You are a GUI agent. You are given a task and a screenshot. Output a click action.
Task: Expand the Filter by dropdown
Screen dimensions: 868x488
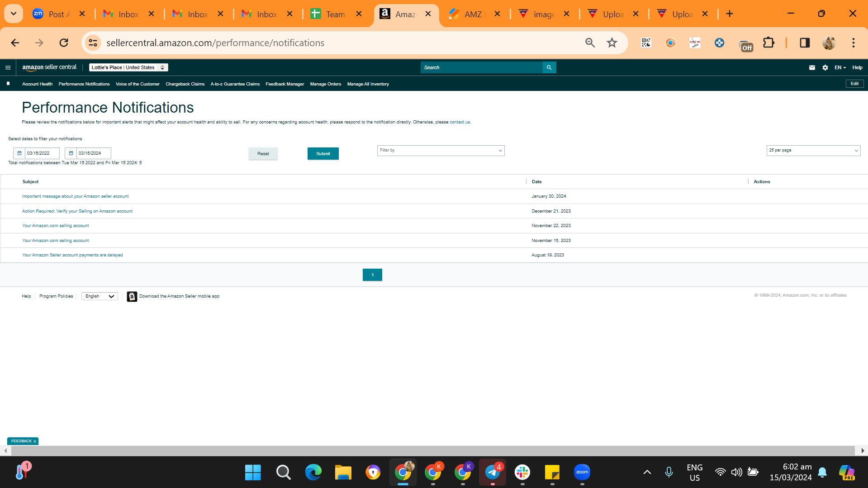441,151
